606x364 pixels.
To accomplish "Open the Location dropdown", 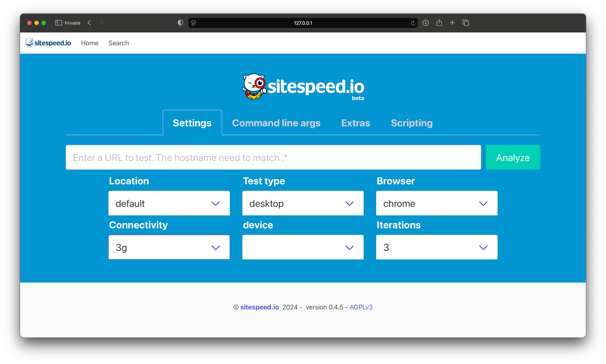I will [169, 203].
